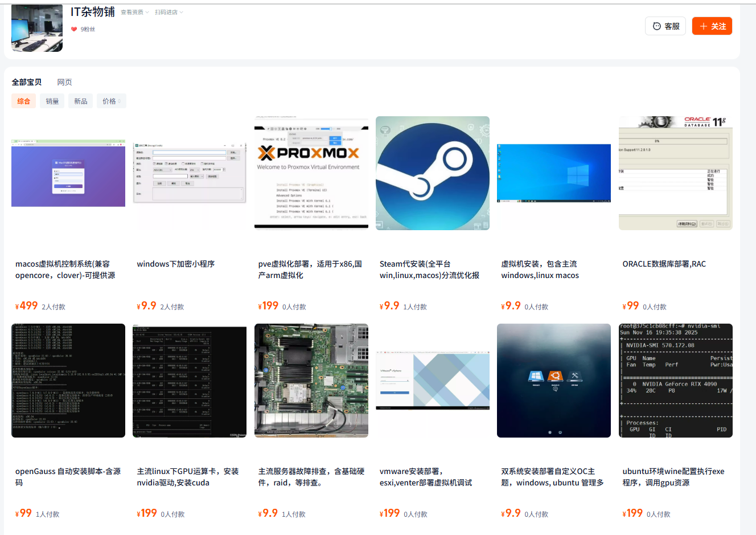The height and width of the screenshot is (535, 756).
Task: Click the IT杂物铺 shop name
Action: point(93,12)
